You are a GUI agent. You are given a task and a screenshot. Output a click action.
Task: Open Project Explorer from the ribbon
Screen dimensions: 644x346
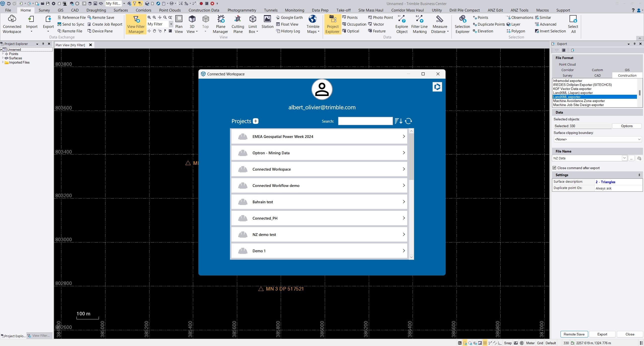[332, 24]
